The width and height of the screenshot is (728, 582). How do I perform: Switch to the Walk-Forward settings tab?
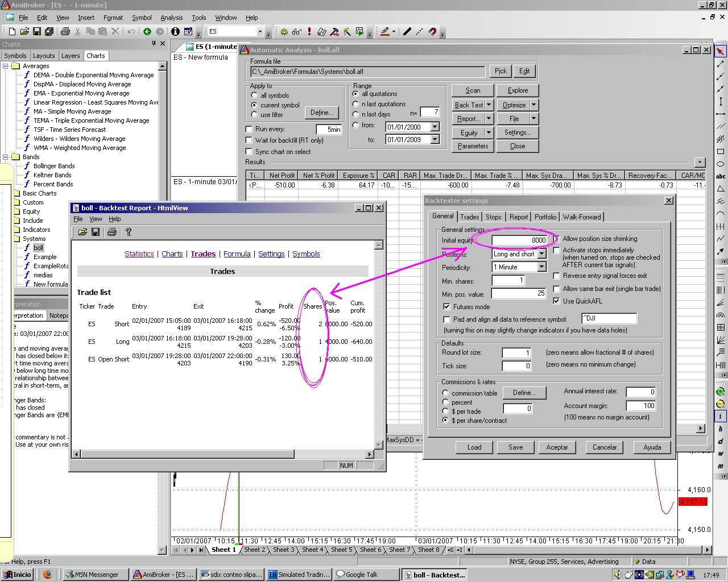coord(581,217)
